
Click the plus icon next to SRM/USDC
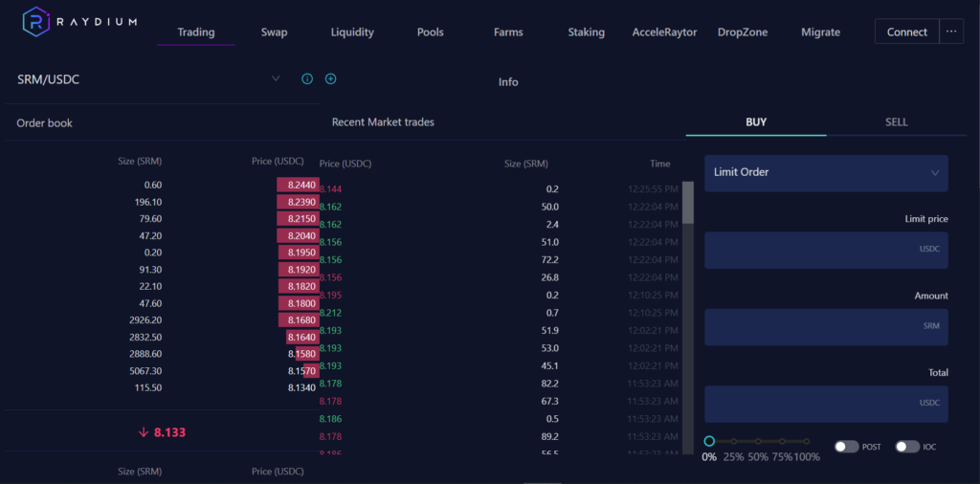[331, 78]
